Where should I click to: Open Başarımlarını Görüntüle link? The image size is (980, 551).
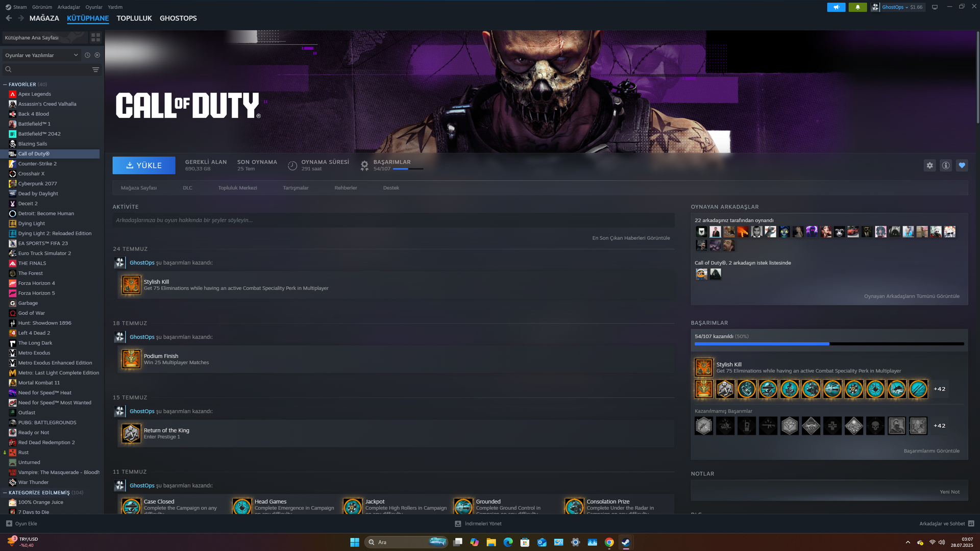931,451
